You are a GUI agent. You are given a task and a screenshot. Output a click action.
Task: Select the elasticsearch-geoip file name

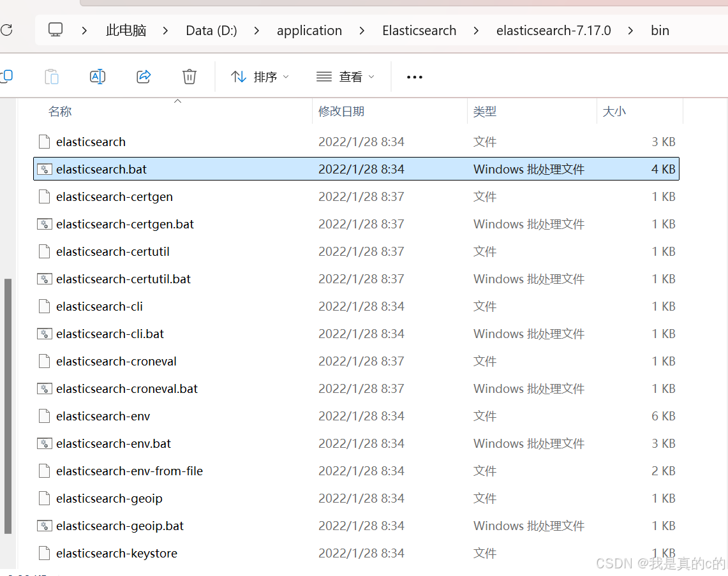coord(109,498)
